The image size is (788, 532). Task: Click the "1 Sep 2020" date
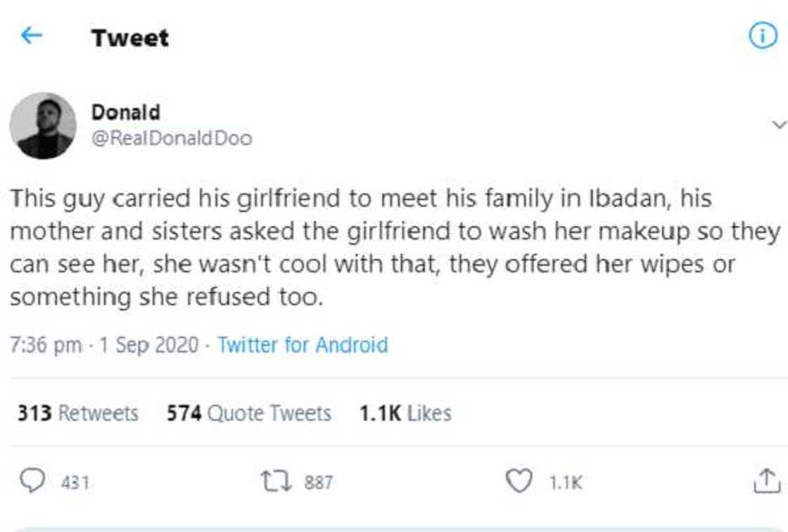pyautogui.click(x=149, y=345)
